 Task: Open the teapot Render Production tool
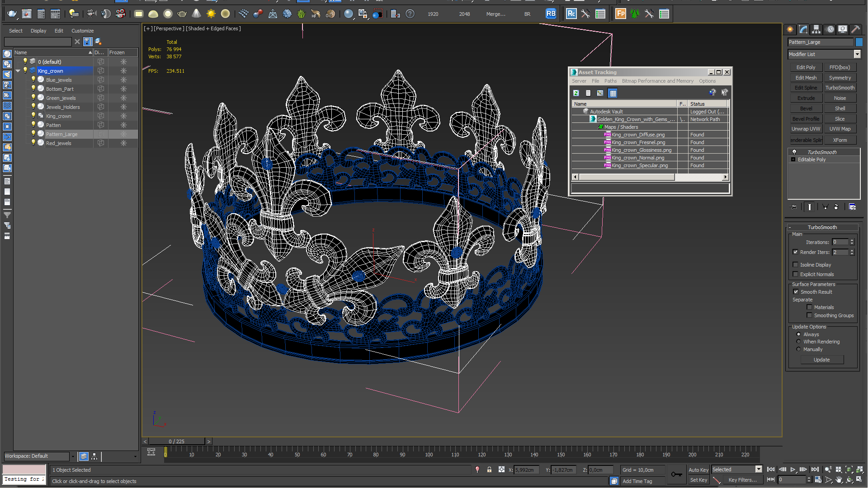pyautogui.click(x=12, y=14)
